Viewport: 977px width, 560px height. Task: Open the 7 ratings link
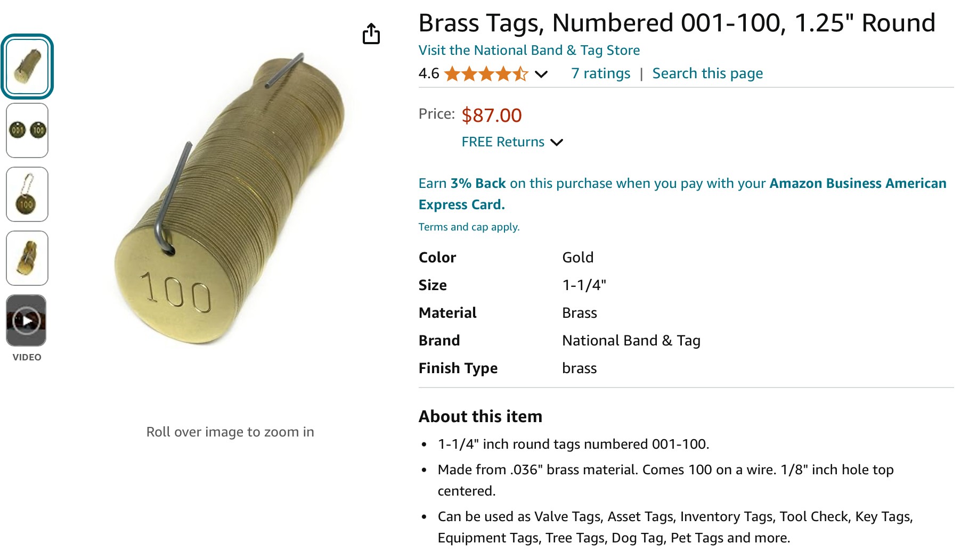click(600, 73)
